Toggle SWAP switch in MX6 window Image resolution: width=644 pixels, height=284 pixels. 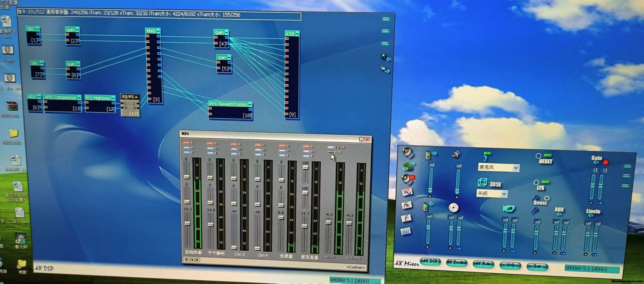[330, 147]
